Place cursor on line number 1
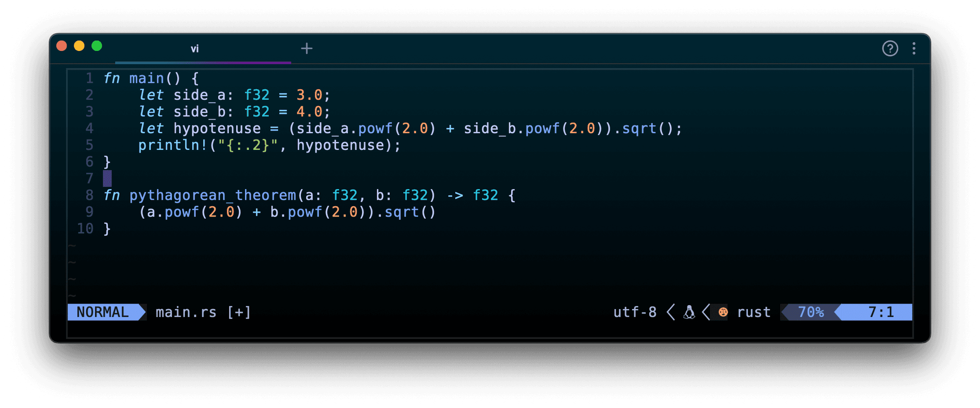The height and width of the screenshot is (408, 980). click(x=89, y=78)
